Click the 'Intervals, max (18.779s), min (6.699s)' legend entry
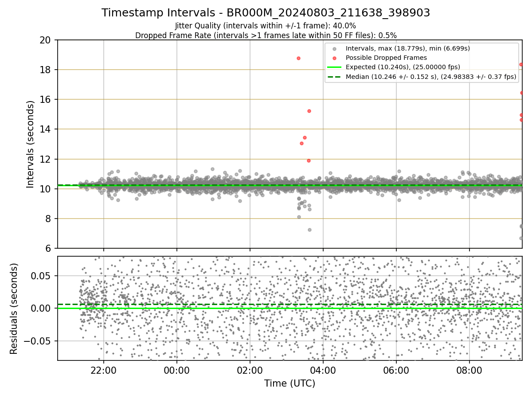The image size is (532, 399). [x=408, y=48]
